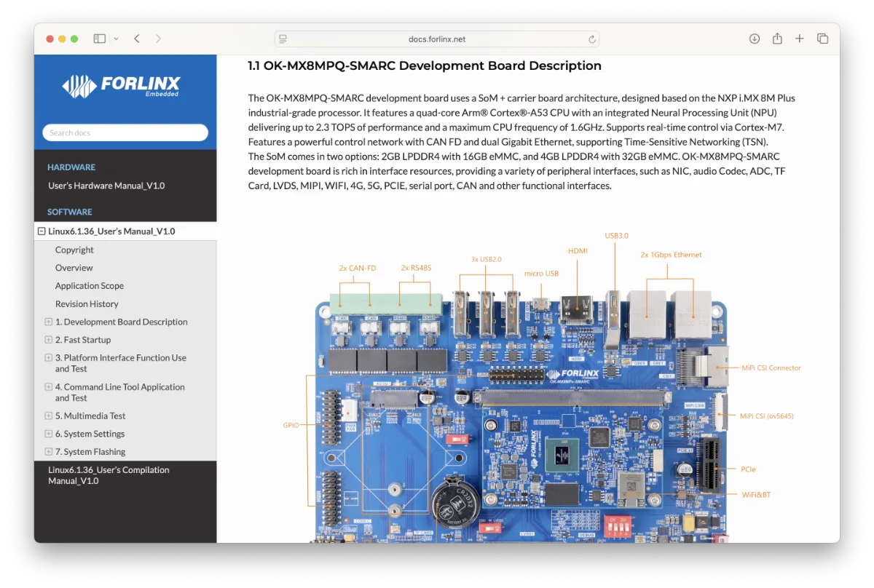Open 5. Multimedia Test link
The width and height of the screenshot is (874, 588).
point(90,416)
